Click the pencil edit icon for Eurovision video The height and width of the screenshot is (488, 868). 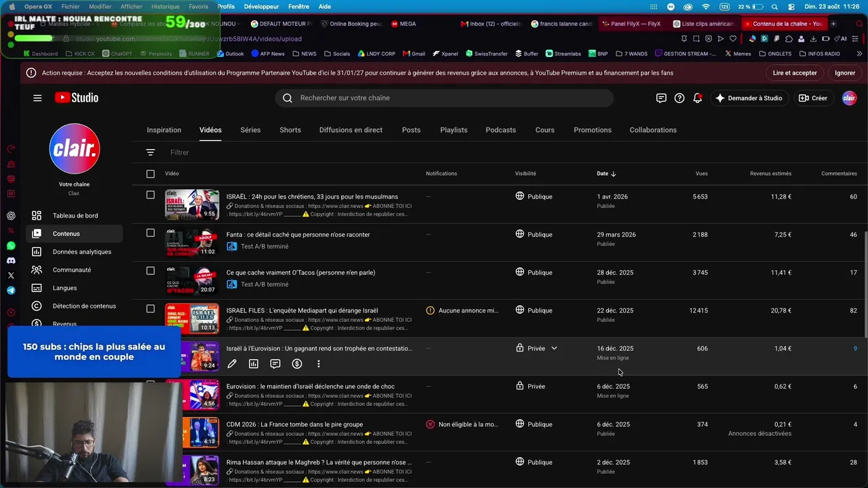tap(232, 364)
